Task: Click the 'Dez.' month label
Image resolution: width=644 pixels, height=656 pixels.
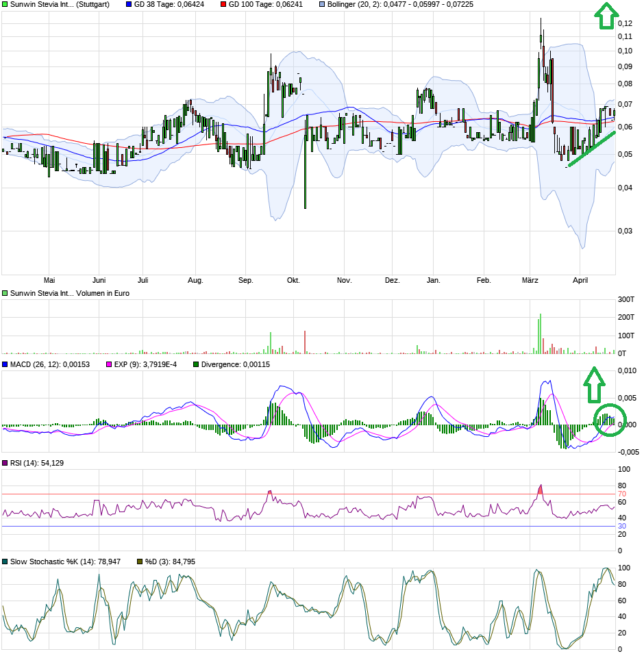Action: click(x=393, y=280)
